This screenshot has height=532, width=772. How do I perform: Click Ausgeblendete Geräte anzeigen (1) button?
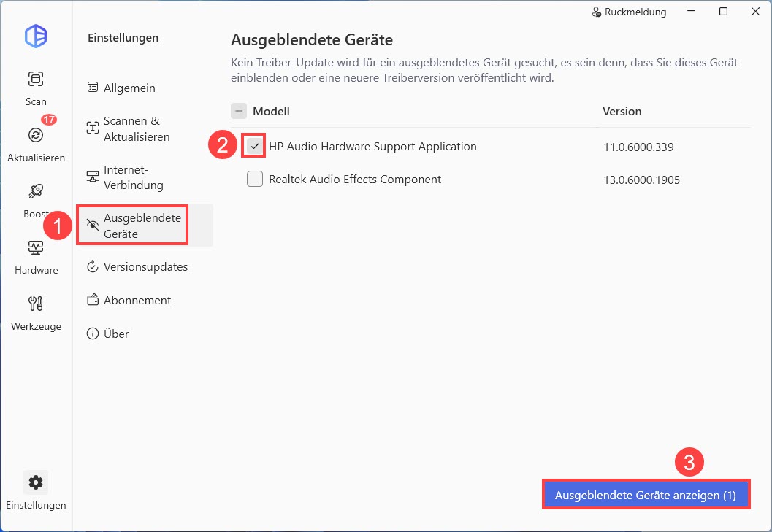coord(646,495)
